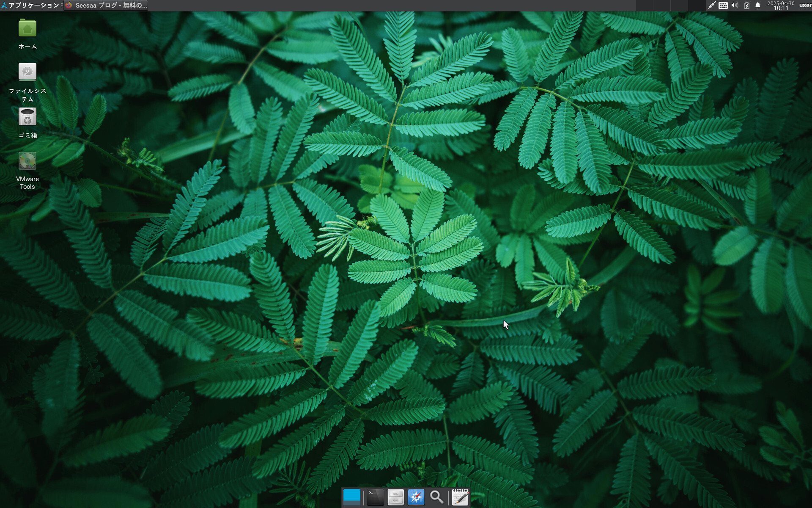Select the VMware Tools disc icon

coord(27,161)
